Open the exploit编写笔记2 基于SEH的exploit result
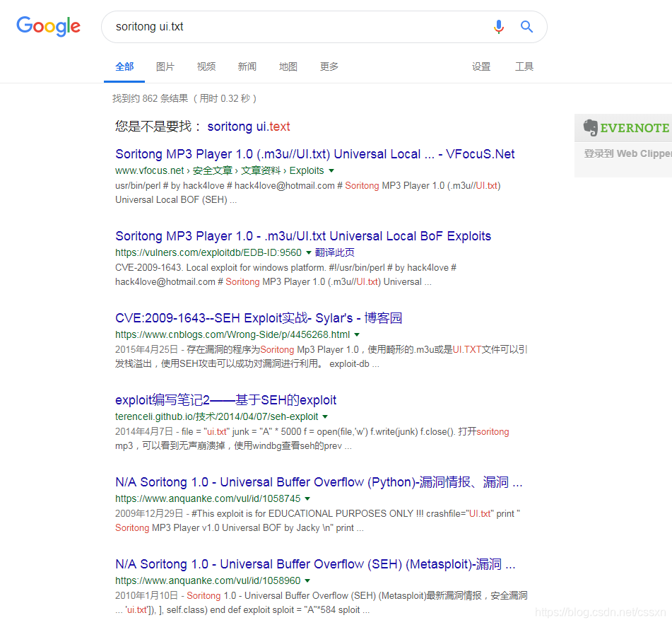The image size is (672, 625). (x=225, y=400)
